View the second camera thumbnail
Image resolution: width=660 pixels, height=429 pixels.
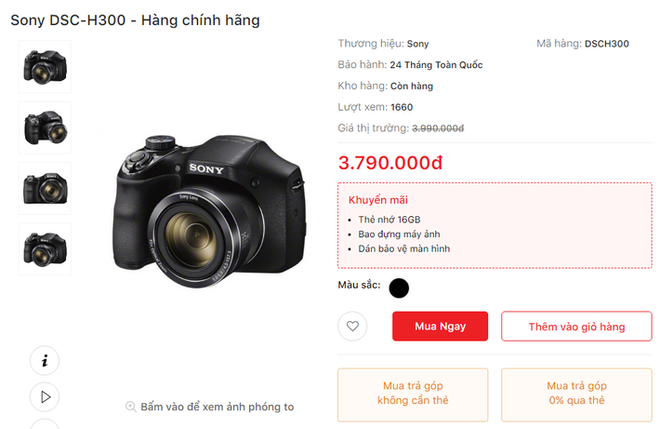(45, 128)
